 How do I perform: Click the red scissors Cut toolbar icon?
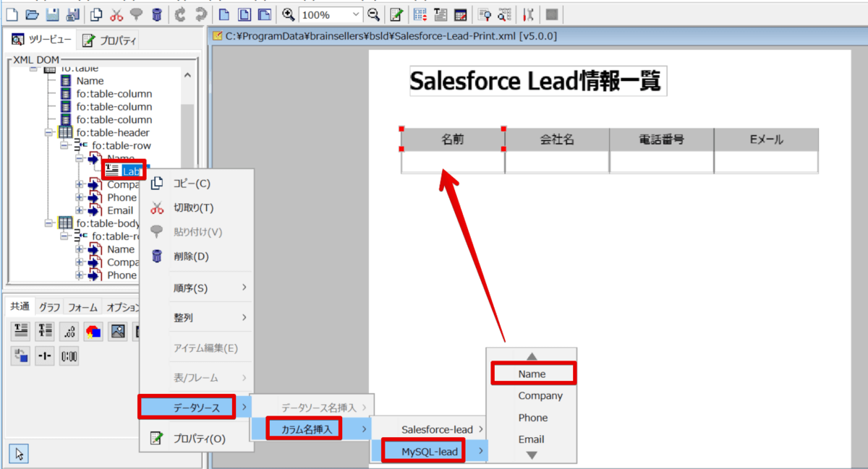(116, 14)
